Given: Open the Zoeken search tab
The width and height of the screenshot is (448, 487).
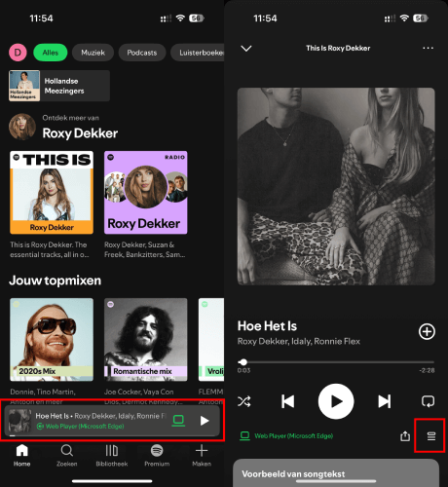Looking at the screenshot, I should tap(67, 455).
